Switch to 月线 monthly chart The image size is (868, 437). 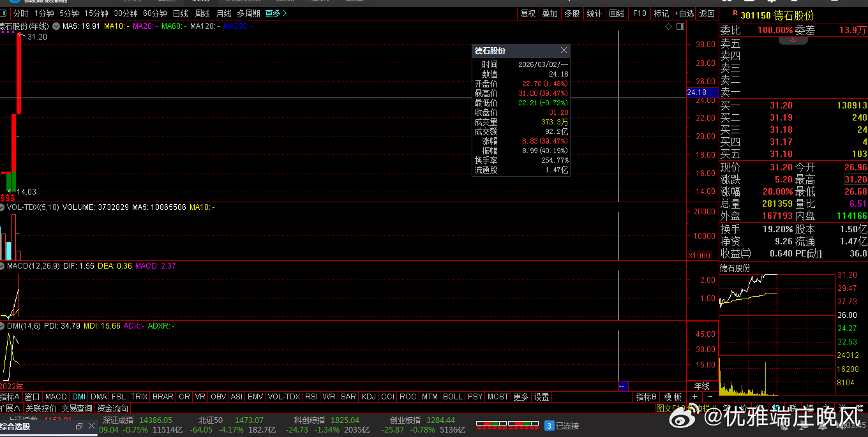click(224, 13)
